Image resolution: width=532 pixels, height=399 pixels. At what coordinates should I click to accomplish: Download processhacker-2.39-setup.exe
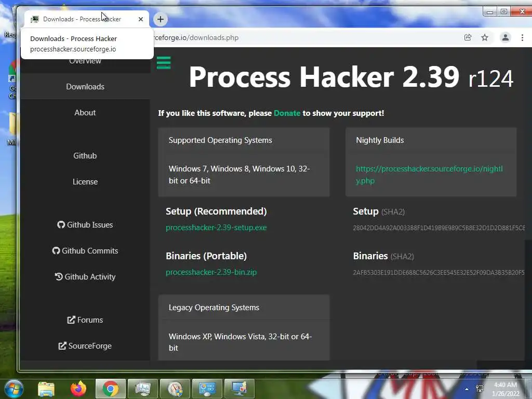(216, 228)
